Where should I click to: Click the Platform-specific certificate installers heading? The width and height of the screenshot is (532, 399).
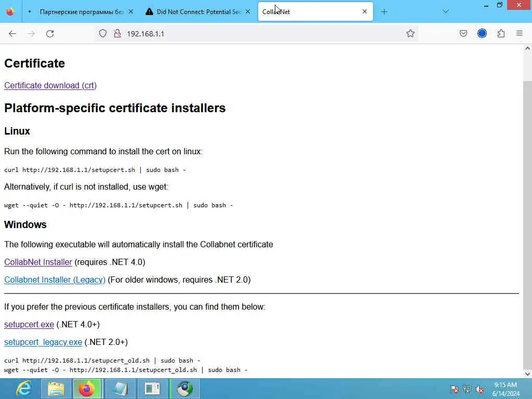coord(115,108)
